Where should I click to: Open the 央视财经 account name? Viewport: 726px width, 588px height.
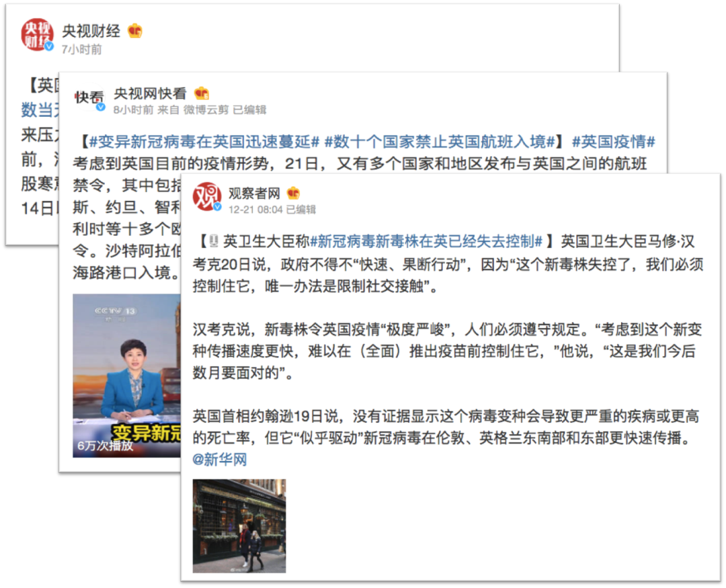coord(91,31)
